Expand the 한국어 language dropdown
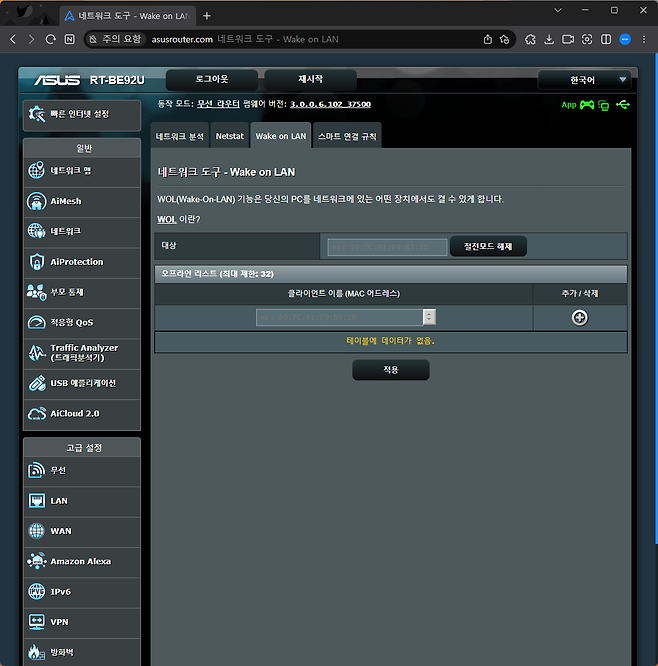This screenshot has width=658, height=666. coord(585,80)
